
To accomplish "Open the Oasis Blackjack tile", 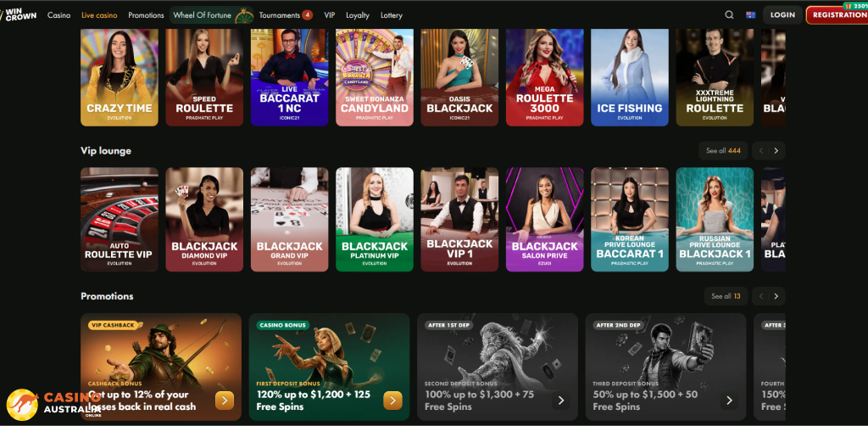I will point(459,77).
